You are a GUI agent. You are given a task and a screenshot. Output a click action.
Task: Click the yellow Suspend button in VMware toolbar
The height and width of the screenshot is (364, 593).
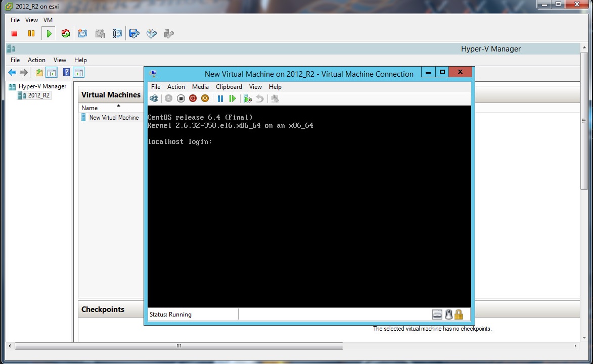(31, 34)
